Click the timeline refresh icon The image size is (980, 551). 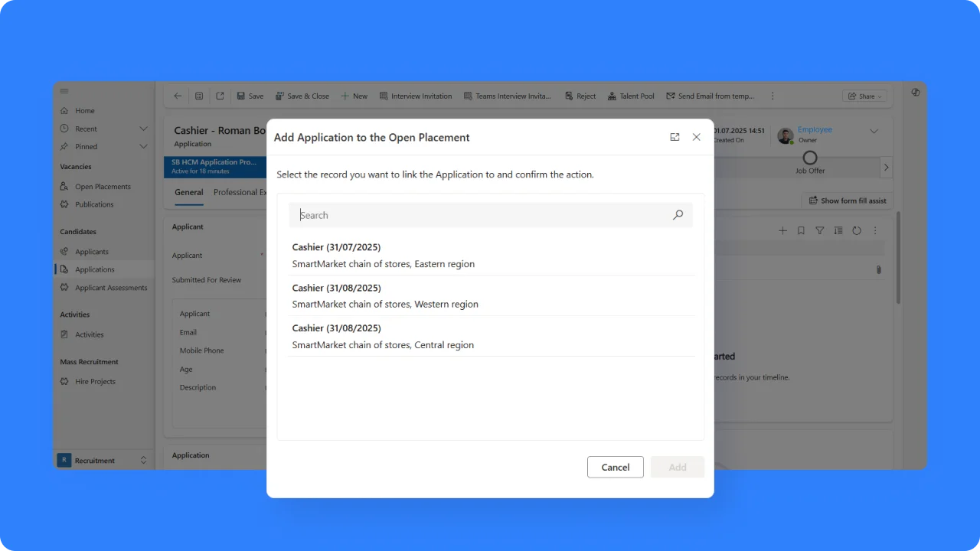coord(857,230)
